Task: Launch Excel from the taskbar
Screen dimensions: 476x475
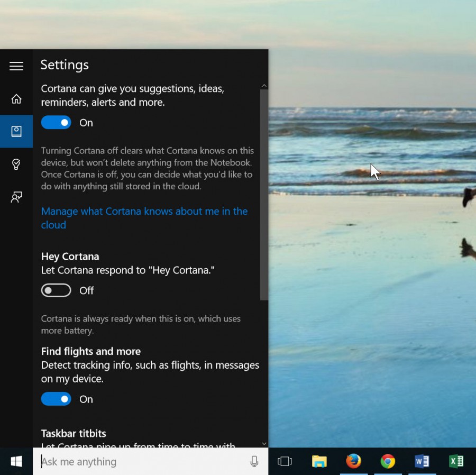Action: (x=456, y=461)
